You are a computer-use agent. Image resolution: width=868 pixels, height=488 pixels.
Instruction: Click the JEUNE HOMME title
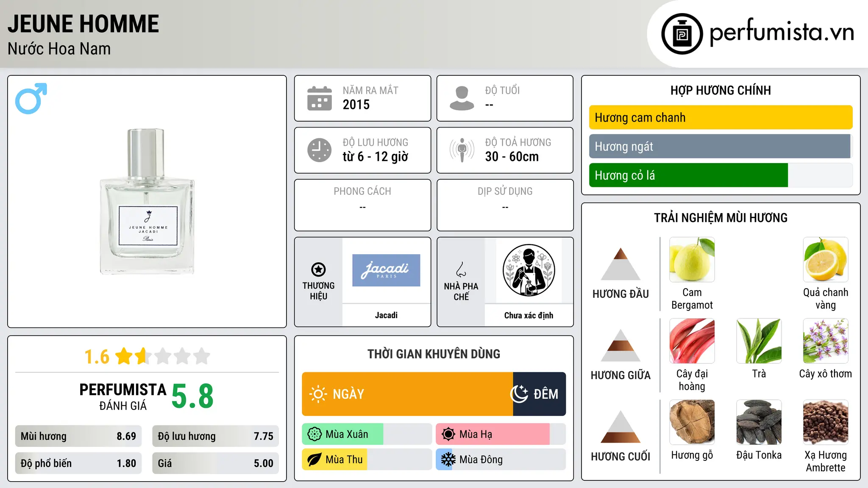[83, 24]
